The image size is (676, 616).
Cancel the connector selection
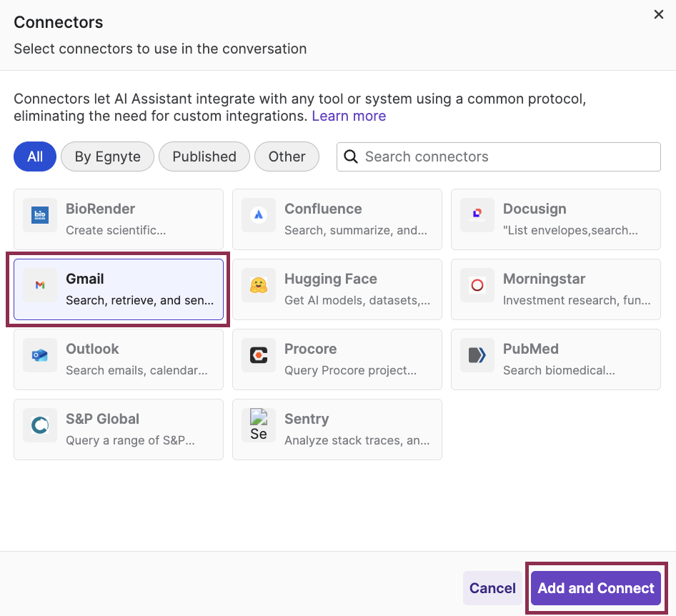click(492, 588)
